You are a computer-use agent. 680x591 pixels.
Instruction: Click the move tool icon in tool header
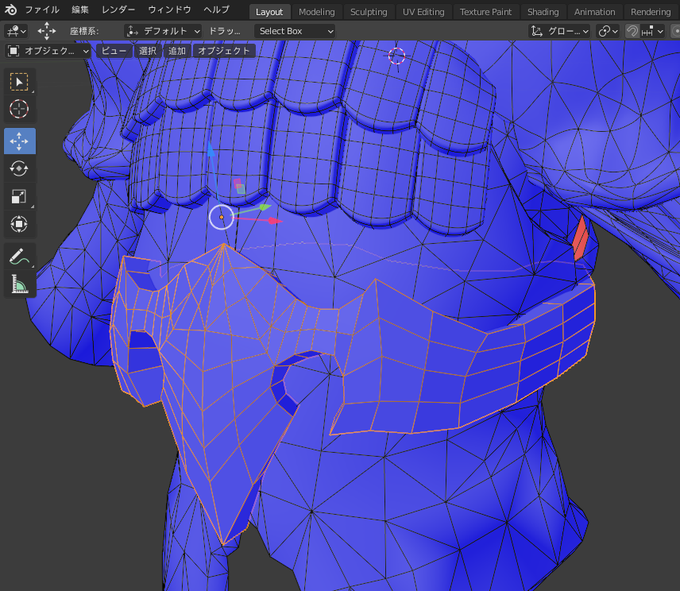point(46,31)
